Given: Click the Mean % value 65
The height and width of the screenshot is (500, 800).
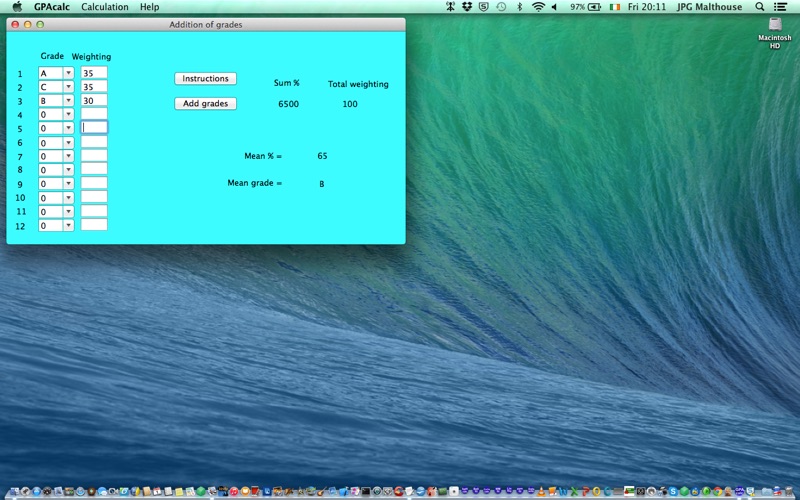Looking at the screenshot, I should tap(322, 156).
